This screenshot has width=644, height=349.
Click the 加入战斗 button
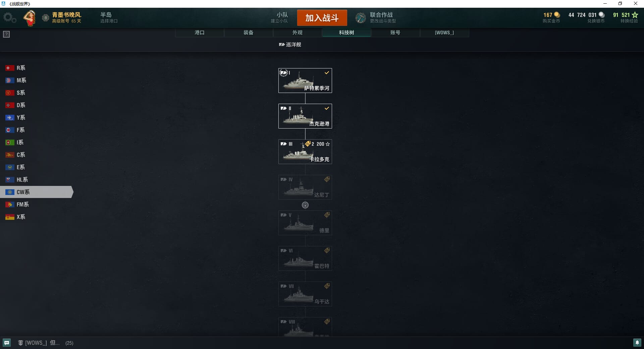click(322, 18)
